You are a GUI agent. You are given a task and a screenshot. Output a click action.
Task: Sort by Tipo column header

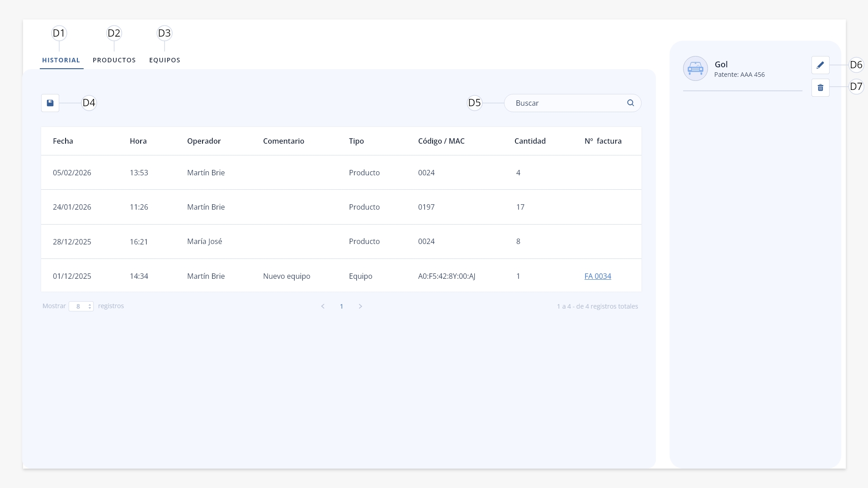pos(356,141)
